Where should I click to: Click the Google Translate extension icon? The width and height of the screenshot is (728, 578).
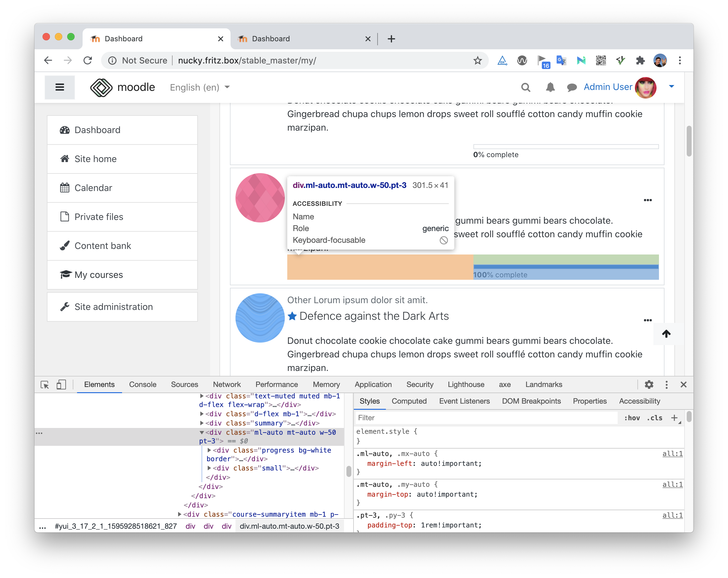pyautogui.click(x=561, y=60)
